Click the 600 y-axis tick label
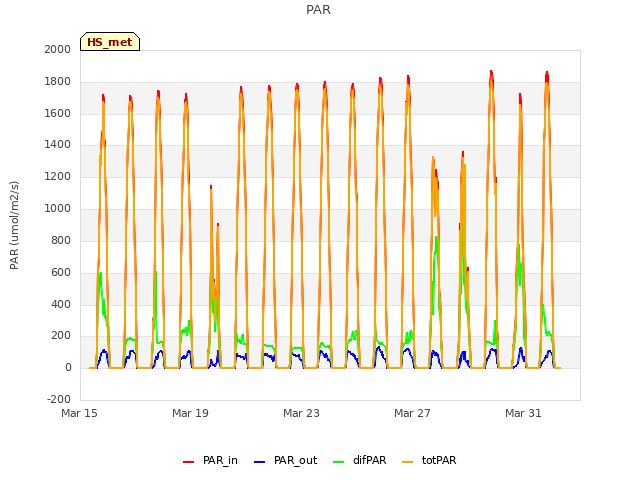This screenshot has height=480, width=640. pyautogui.click(x=61, y=273)
